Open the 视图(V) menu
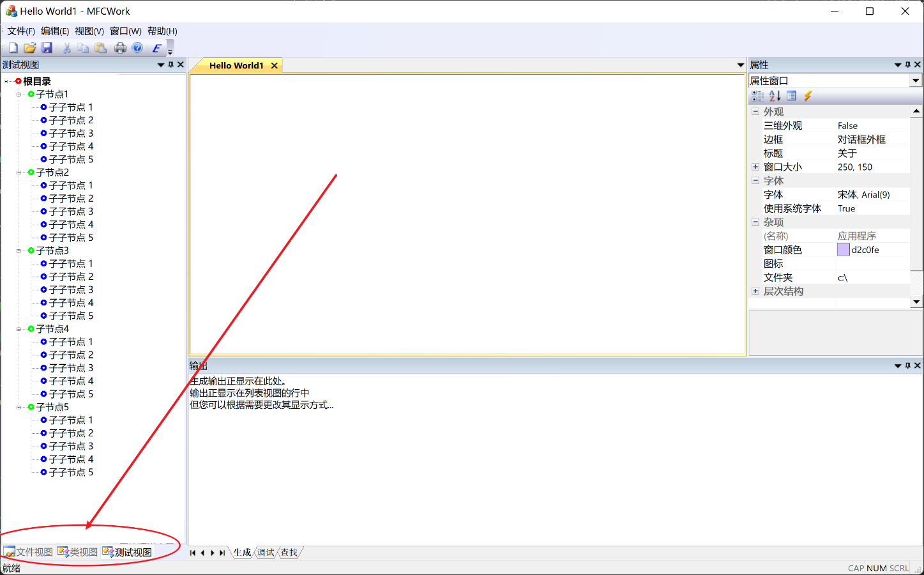The image size is (924, 575). pyautogui.click(x=89, y=31)
